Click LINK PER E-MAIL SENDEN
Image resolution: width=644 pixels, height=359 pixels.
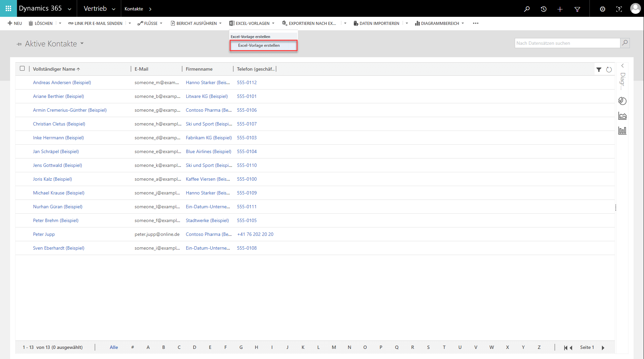click(95, 23)
